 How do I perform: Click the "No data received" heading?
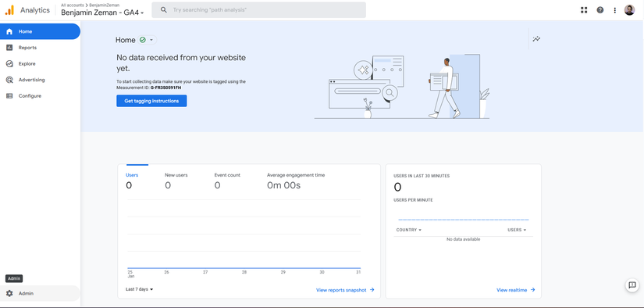point(181,63)
